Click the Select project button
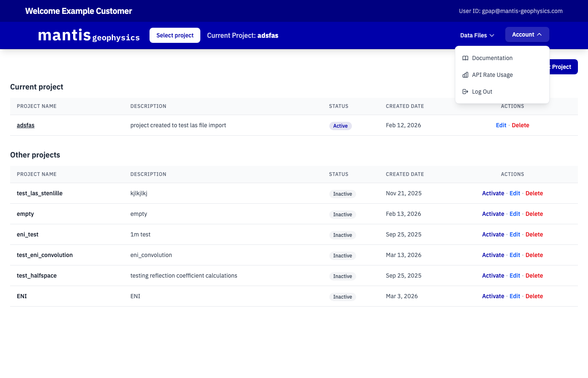Screen dimensions: 588x378 click(175, 35)
